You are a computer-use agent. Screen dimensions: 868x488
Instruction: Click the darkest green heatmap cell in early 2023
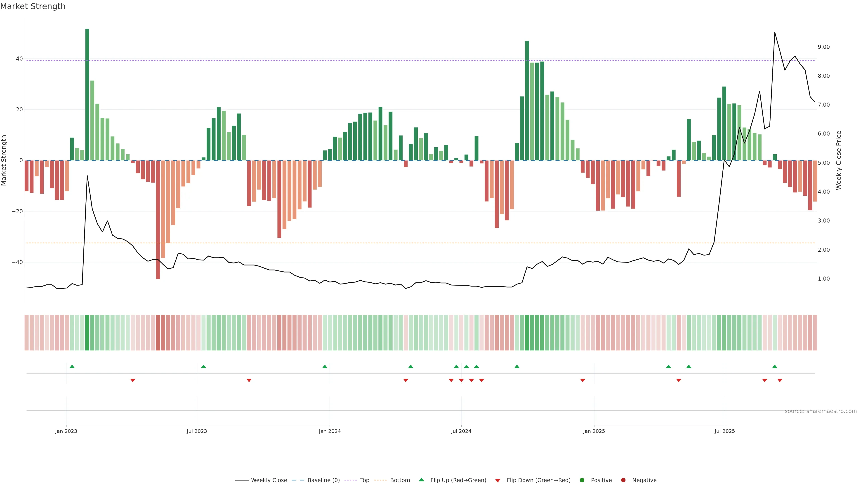point(87,333)
